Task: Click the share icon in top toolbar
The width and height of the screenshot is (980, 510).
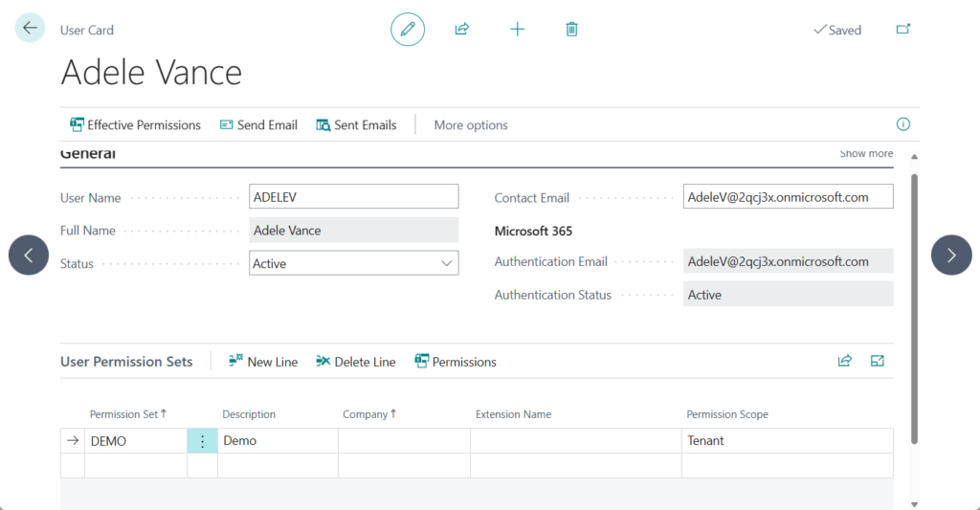Action: tap(461, 30)
